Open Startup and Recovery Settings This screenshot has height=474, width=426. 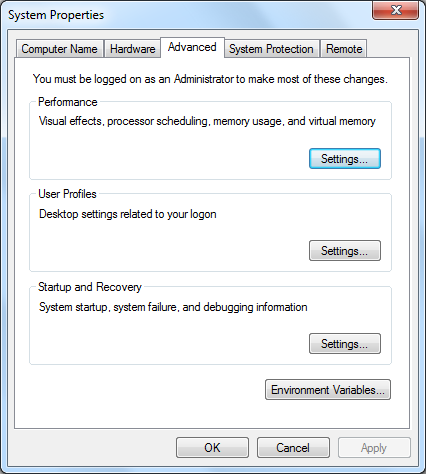click(x=345, y=344)
